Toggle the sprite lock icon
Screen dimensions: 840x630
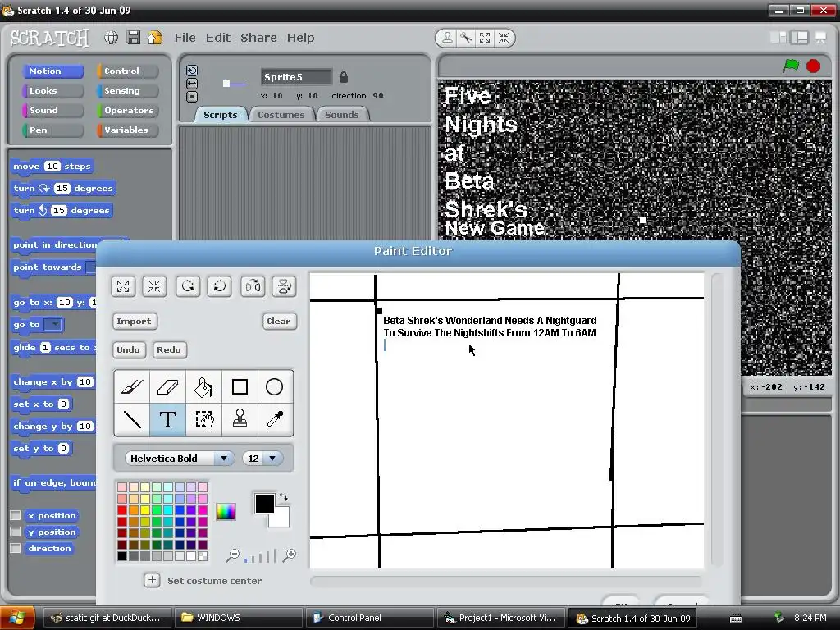pos(344,77)
